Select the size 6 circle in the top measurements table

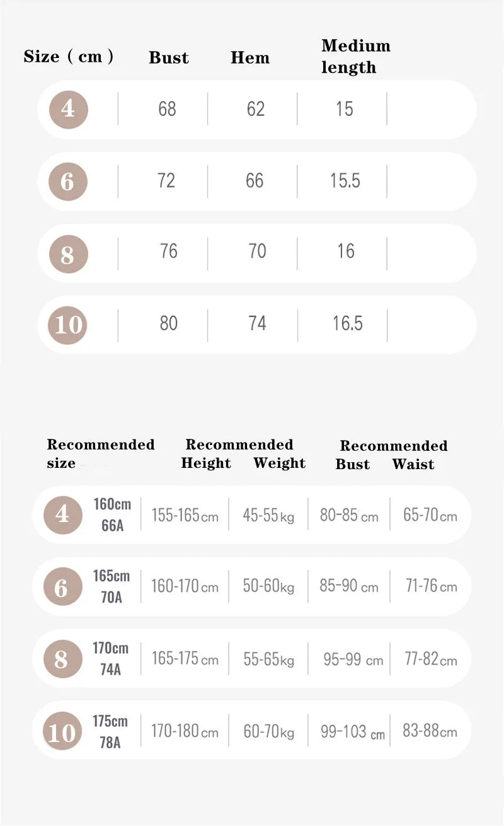(68, 182)
